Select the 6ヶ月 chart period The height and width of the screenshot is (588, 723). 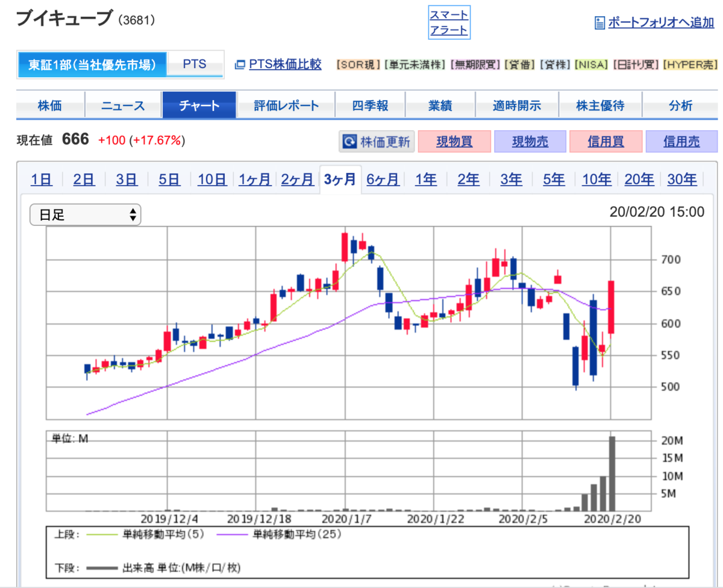383,180
